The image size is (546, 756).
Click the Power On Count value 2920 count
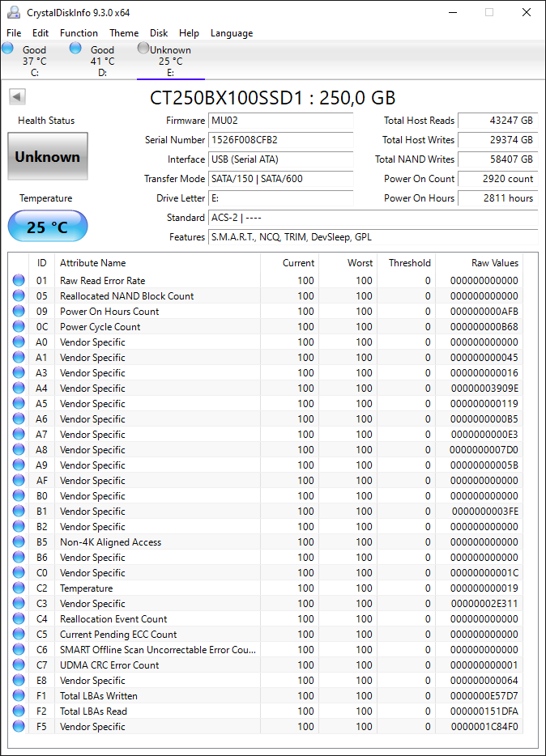pos(497,178)
